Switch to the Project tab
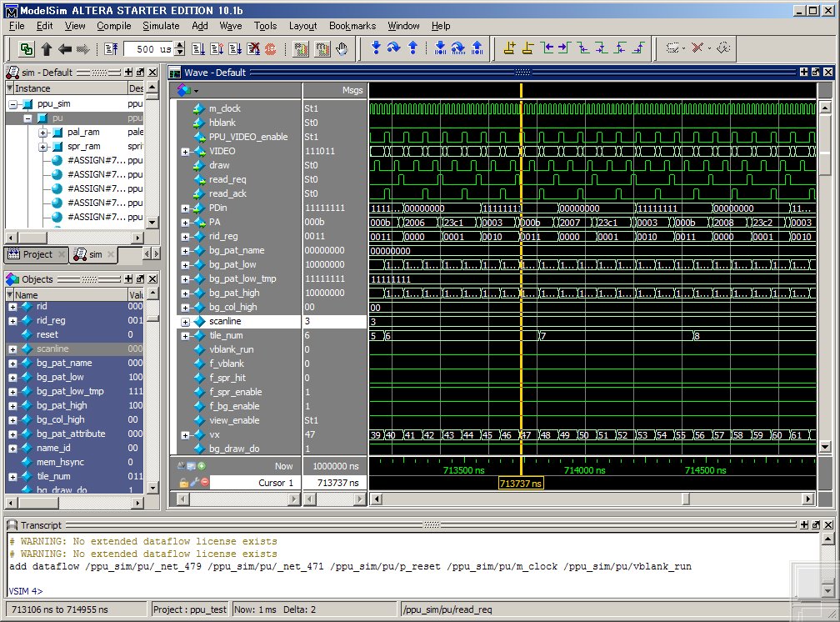The width and height of the screenshot is (840, 622). pos(37,254)
